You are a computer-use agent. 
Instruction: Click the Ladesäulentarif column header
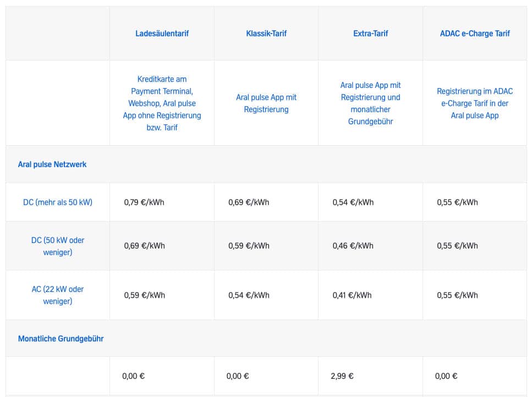(x=162, y=34)
